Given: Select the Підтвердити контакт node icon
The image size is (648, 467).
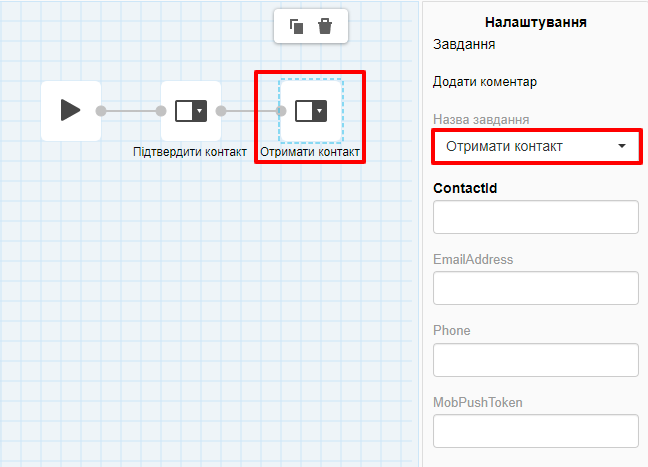Looking at the screenshot, I should 190,110.
